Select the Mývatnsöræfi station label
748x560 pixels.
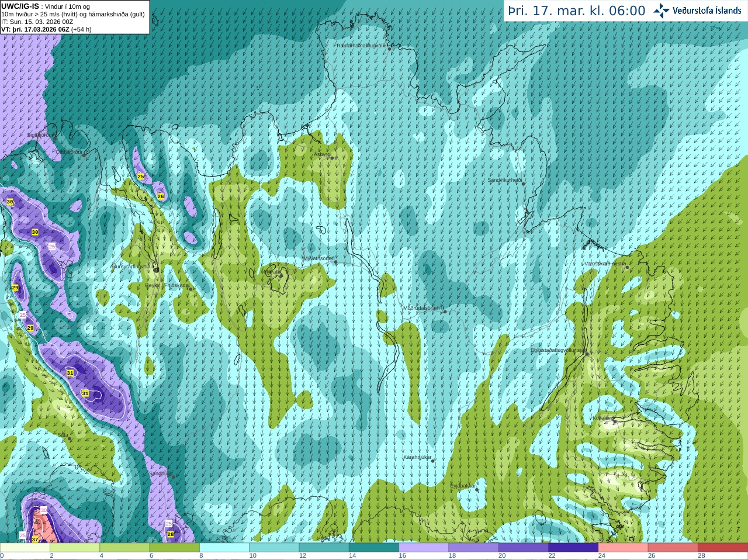tap(318, 258)
